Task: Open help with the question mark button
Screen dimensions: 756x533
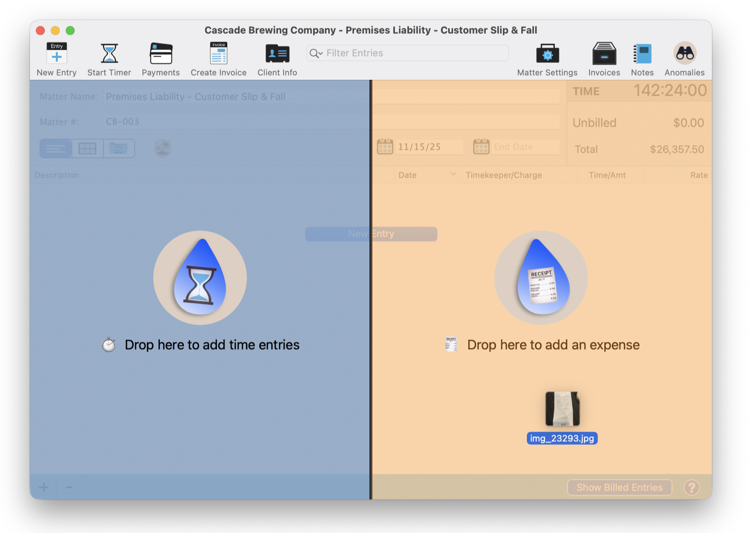Action: coord(691,488)
